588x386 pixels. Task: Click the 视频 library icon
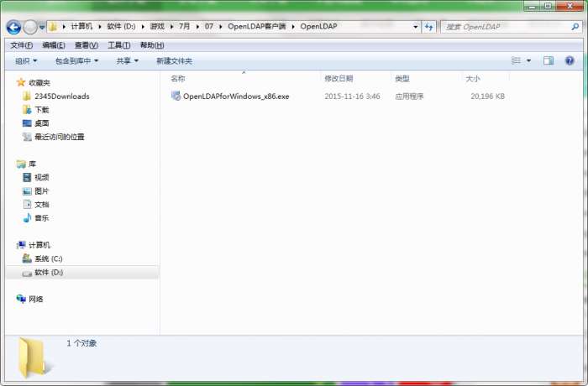pos(27,177)
